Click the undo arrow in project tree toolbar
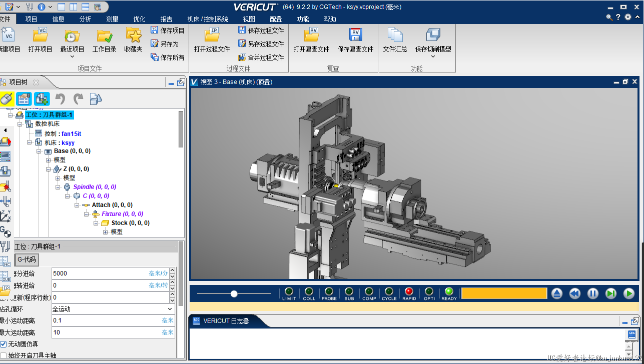Image resolution: width=644 pixels, height=364 pixels. pos(61,99)
